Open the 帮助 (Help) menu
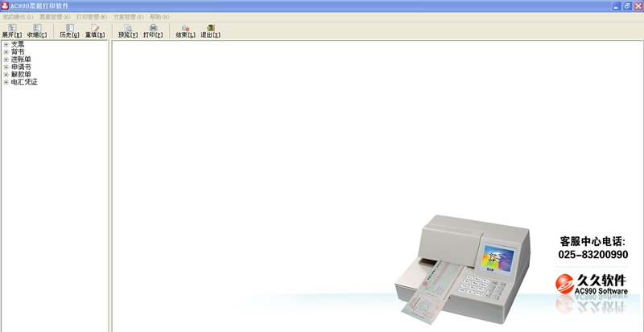 point(159,17)
